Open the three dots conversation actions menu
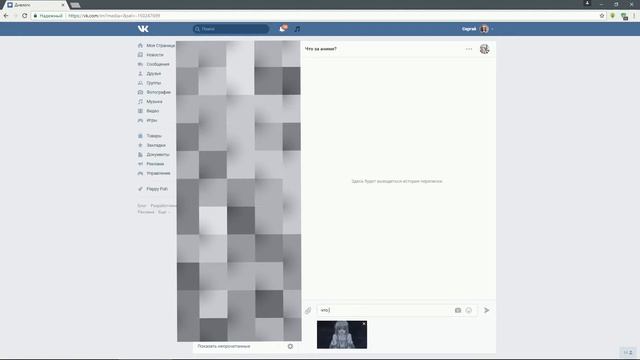Screen dimensions: 640x360 coord(469,49)
